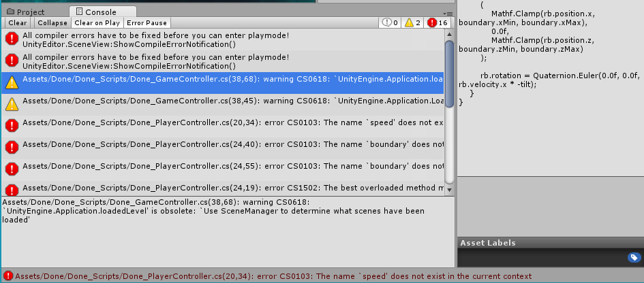
Task: Select second 'All compiler errors have to be fixed' entry
Action: [x=222, y=61]
